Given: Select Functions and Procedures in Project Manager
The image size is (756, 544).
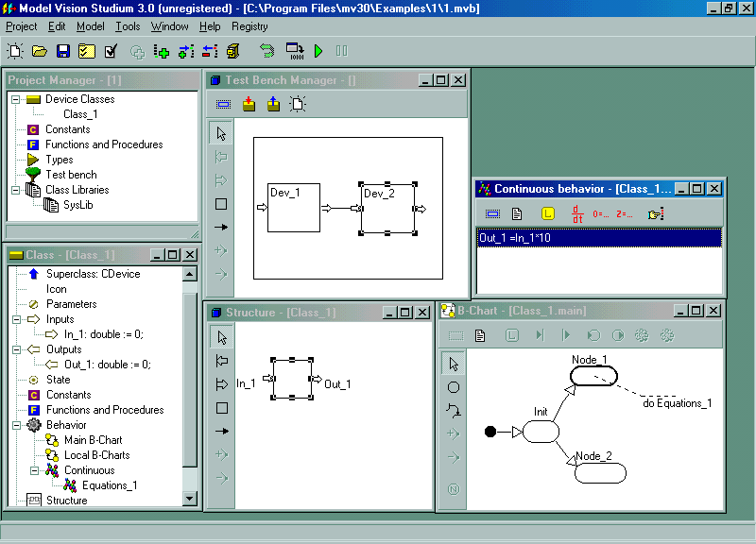Looking at the screenshot, I should (x=104, y=144).
